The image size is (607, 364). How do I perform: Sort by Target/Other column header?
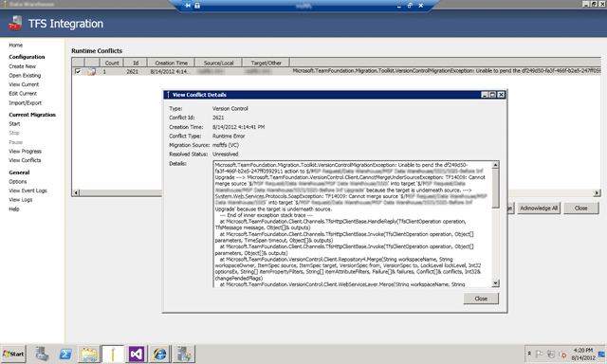click(x=266, y=63)
